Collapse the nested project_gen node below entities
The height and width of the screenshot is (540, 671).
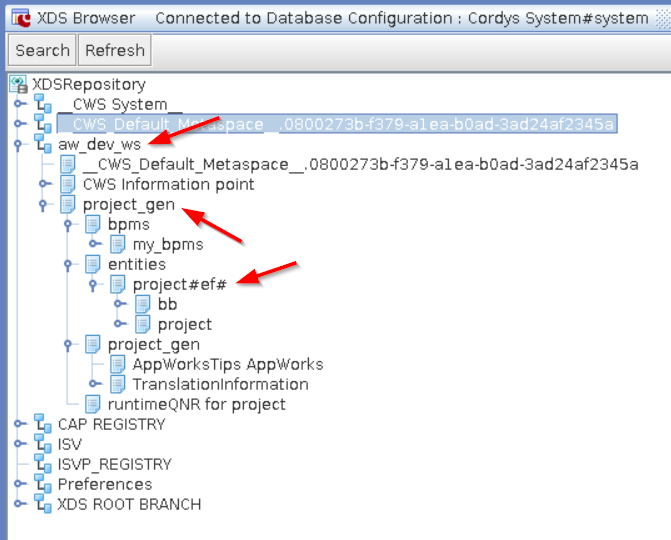[68, 345]
